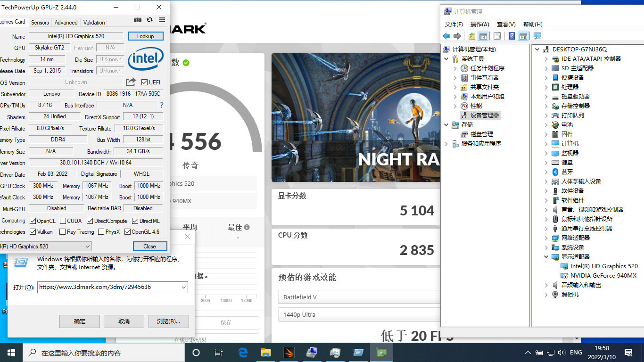Open the Windows Start button

[x=11, y=353]
